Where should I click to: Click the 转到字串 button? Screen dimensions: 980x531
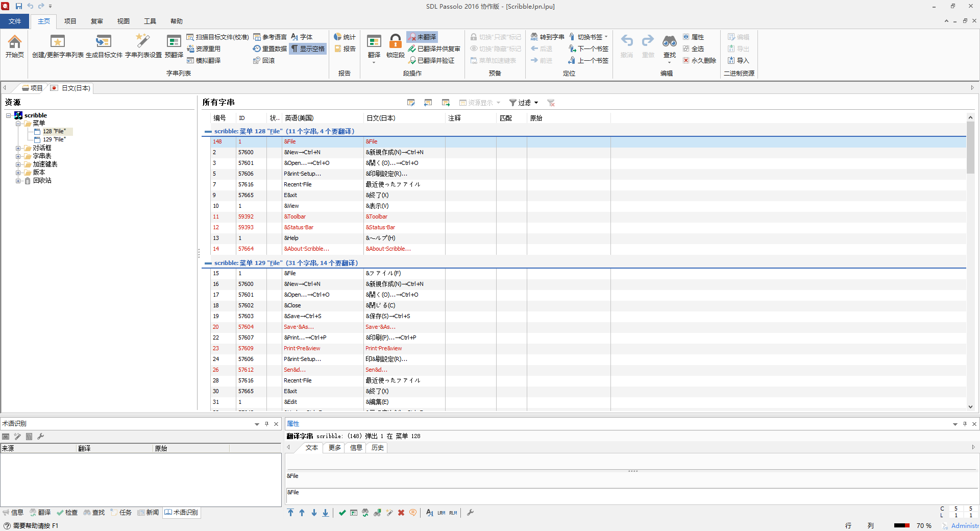pyautogui.click(x=547, y=37)
